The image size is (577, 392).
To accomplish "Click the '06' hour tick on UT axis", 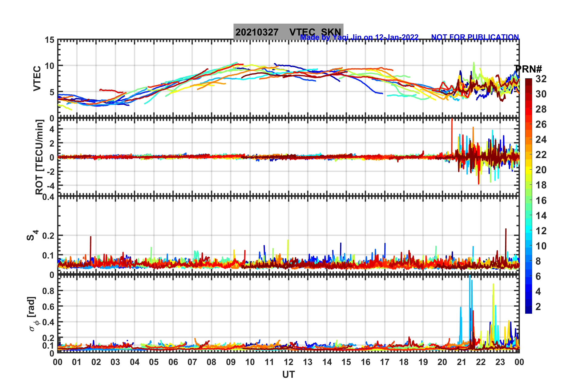I will [173, 362].
